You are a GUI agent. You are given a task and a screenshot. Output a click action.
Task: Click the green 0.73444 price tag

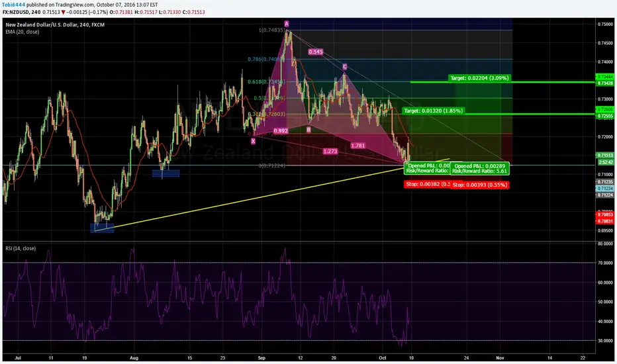point(605,77)
